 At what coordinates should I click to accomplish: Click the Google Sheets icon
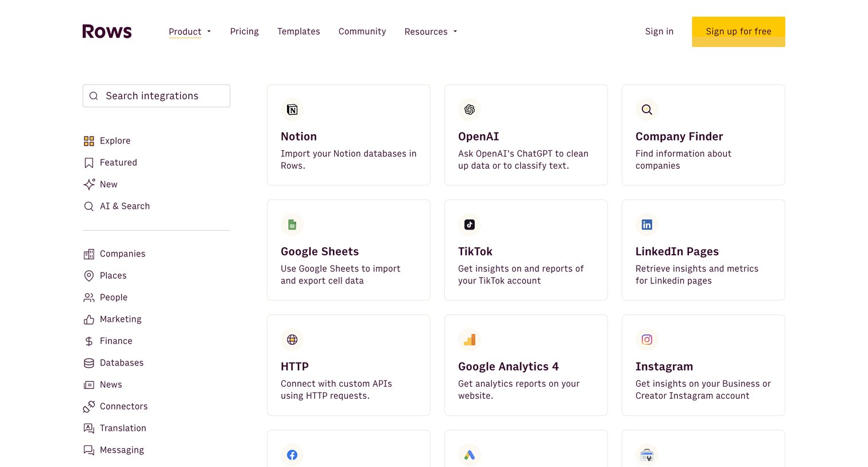(292, 225)
